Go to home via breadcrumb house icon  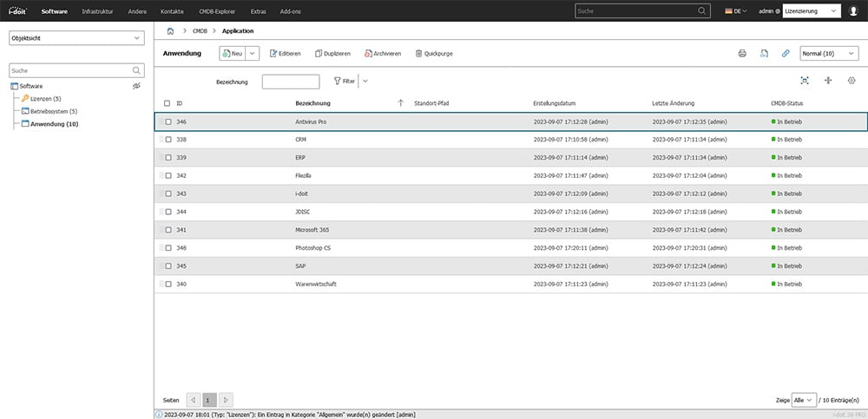pyautogui.click(x=170, y=31)
